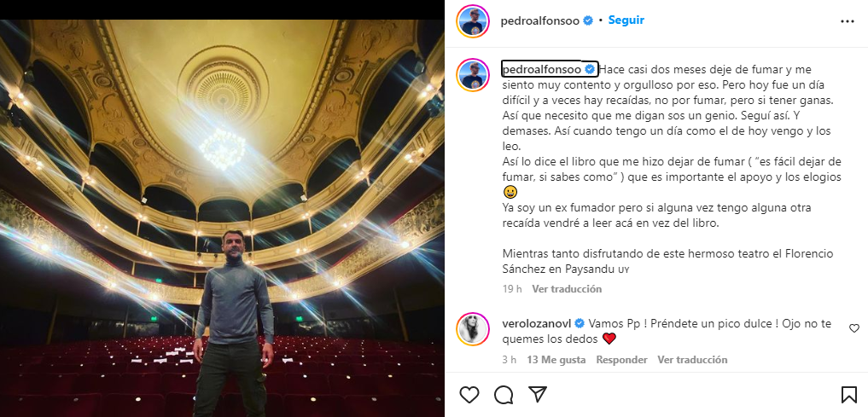View the 13 Me gusta likes list
The image size is (868, 417).
pyautogui.click(x=556, y=360)
